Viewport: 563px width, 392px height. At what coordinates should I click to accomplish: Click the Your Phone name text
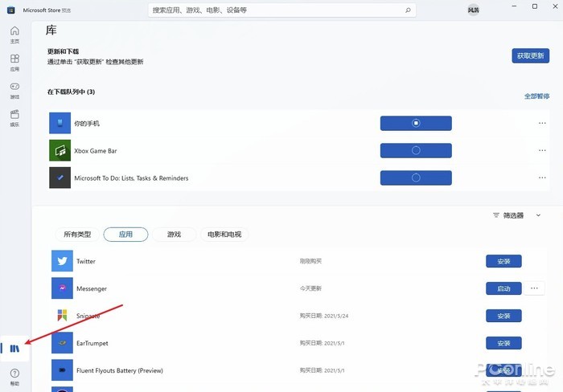[87, 124]
